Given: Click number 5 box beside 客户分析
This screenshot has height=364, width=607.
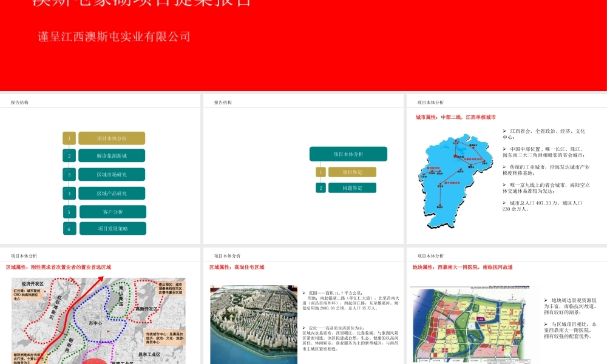Looking at the screenshot, I should [x=70, y=212].
